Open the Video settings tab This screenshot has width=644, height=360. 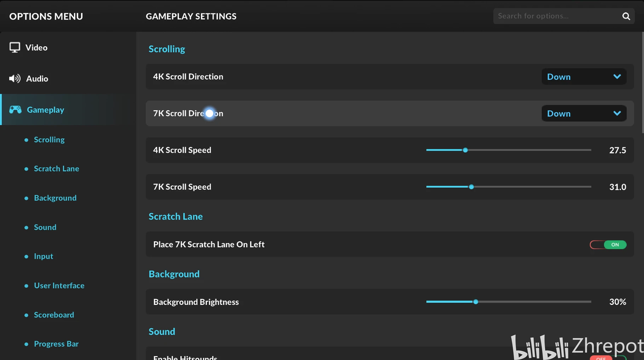tap(36, 47)
